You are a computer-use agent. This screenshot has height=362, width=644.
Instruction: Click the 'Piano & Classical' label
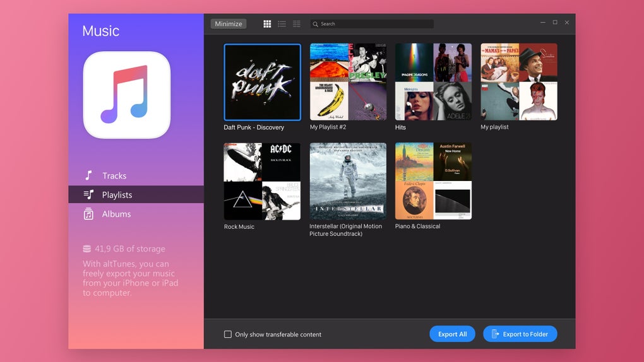(418, 226)
